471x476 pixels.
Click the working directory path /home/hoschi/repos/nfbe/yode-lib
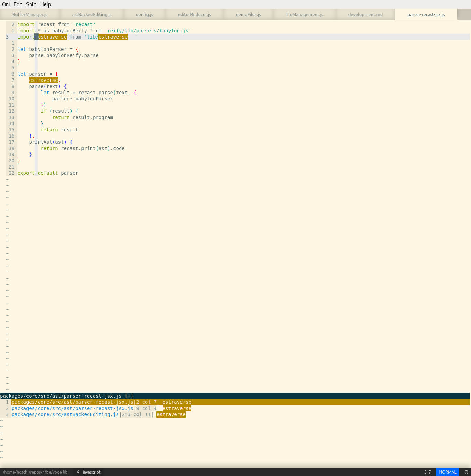pyautogui.click(x=35, y=472)
